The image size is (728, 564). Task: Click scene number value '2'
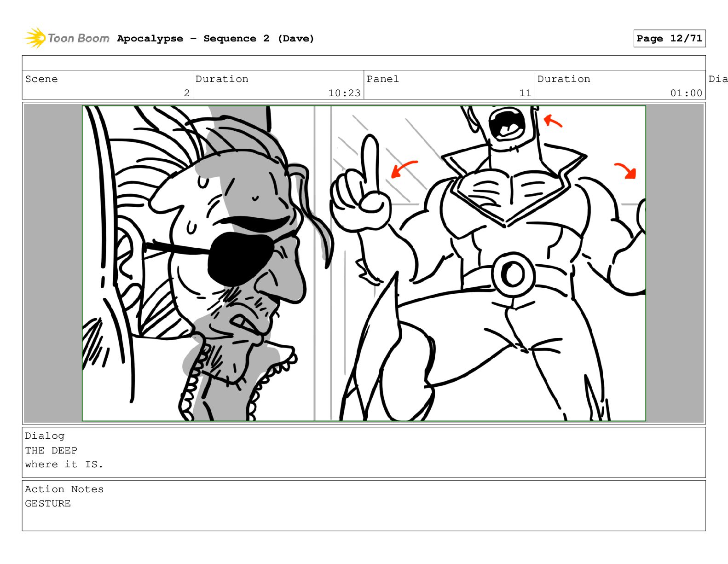(x=186, y=93)
